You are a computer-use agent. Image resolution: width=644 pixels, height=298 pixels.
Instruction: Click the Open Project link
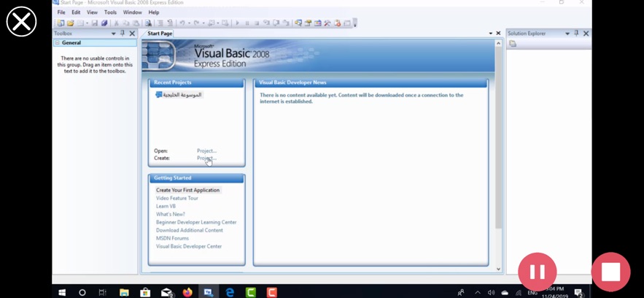tap(206, 151)
